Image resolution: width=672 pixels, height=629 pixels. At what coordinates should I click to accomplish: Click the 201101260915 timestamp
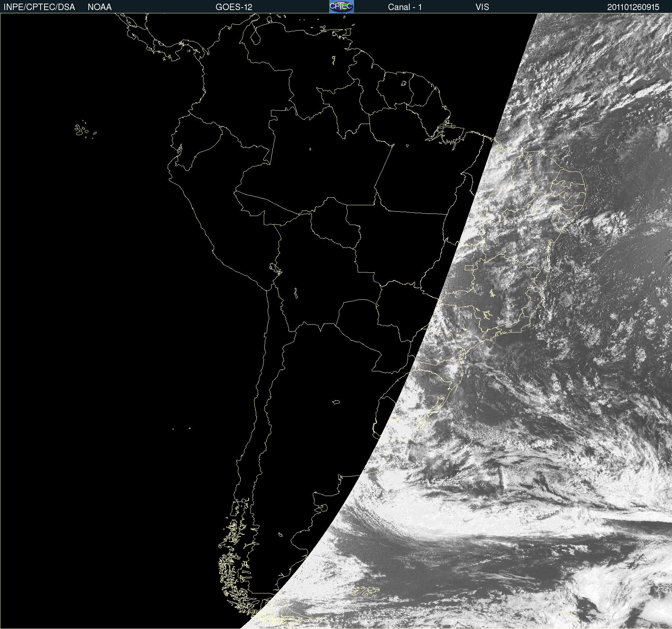(x=633, y=7)
